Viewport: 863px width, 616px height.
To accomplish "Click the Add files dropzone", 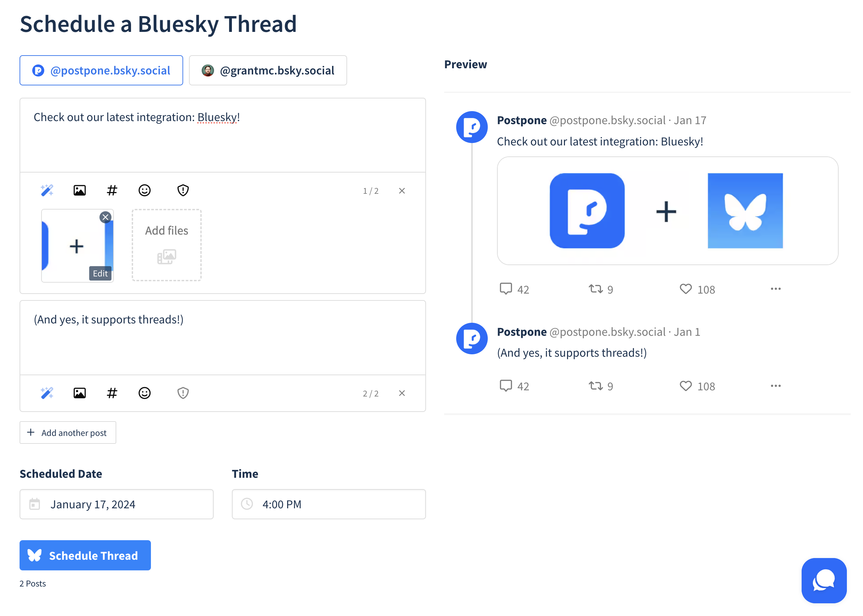I will (x=167, y=245).
